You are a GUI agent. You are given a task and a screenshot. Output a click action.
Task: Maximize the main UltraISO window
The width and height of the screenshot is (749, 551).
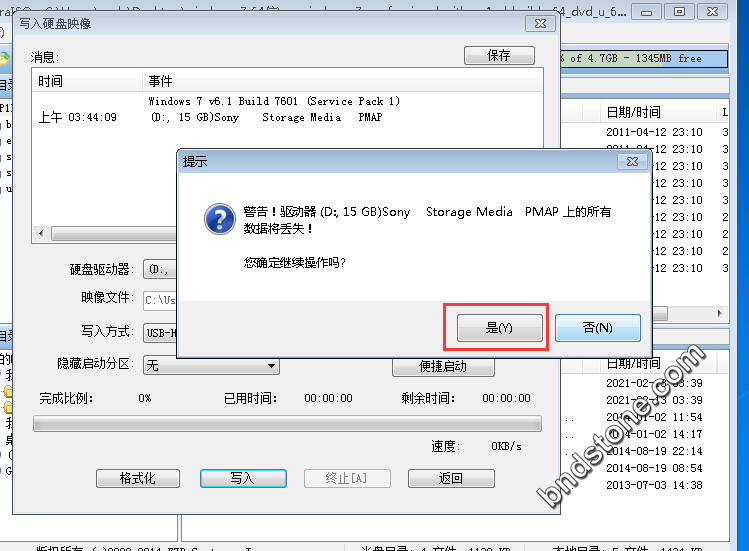point(679,12)
